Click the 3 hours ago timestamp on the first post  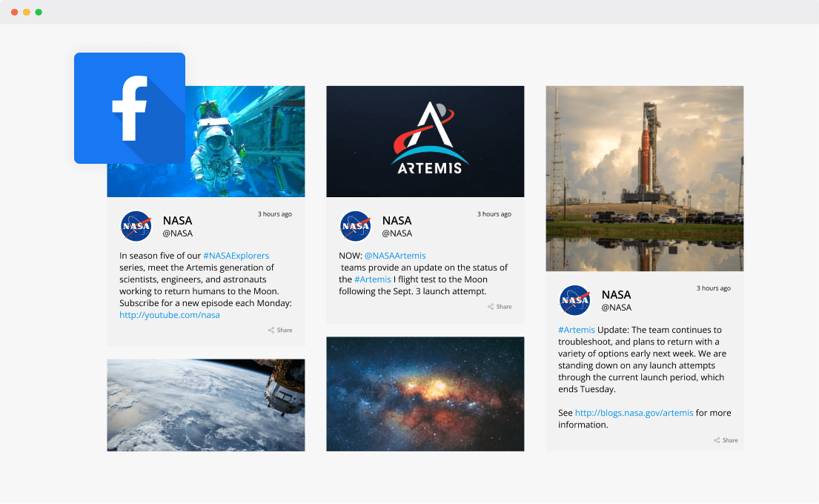274,213
